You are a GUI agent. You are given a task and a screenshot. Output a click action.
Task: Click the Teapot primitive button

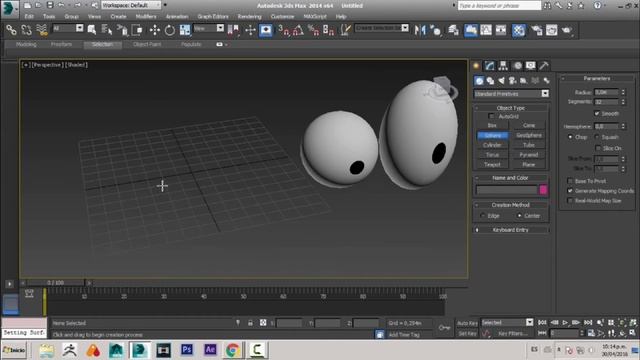click(492, 164)
